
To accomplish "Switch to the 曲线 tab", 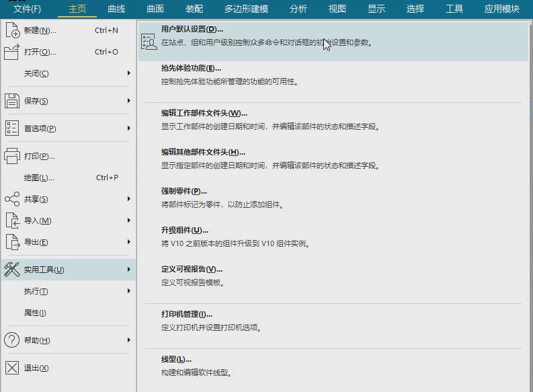I will click(x=116, y=9).
